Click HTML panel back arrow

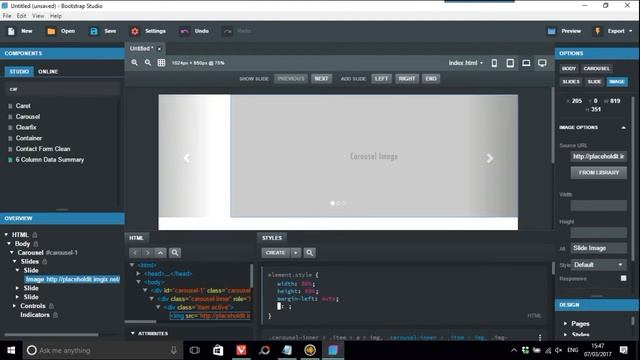click(x=135, y=253)
